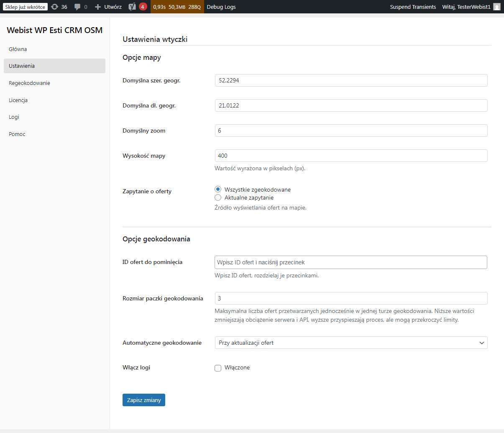The height and width of the screenshot is (433, 504).
Task: Switch to the Licencja sidebar tab
Action: [18, 100]
